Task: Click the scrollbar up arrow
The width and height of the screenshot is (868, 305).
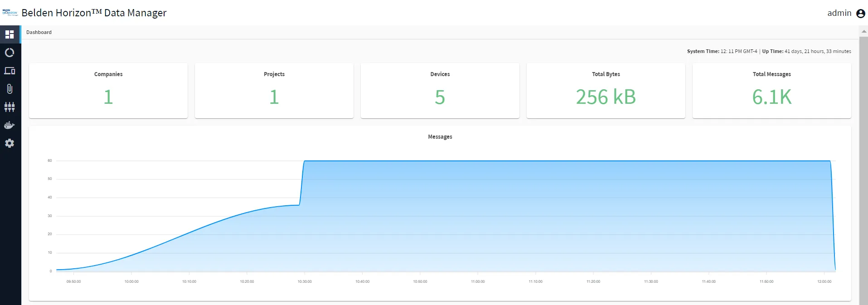Action: (864, 31)
